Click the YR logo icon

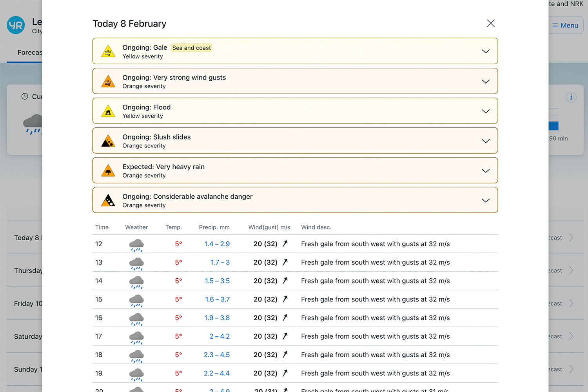click(16, 25)
